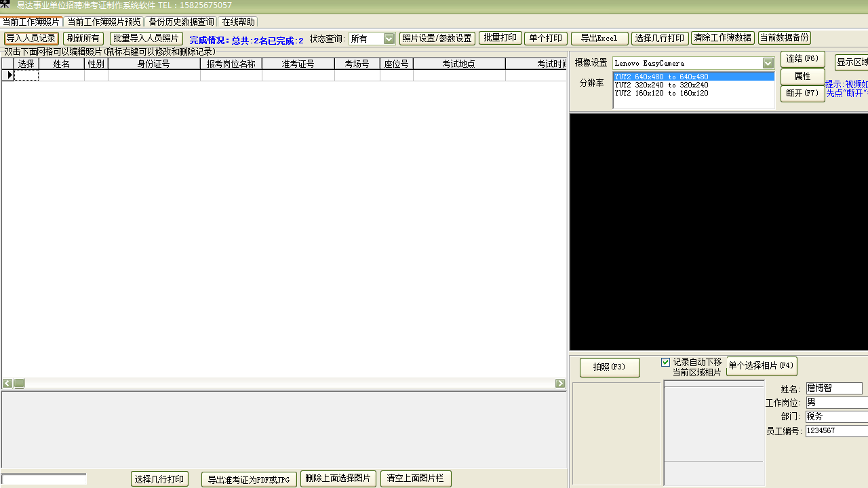The height and width of the screenshot is (488, 868).
Task: Expand the 摄像设置 camera dropdown
Action: click(x=768, y=63)
